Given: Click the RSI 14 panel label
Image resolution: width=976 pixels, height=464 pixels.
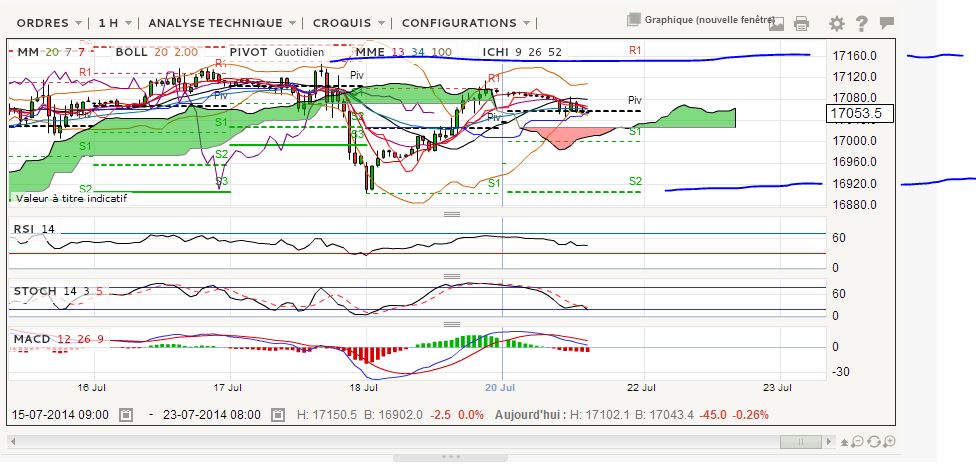Looking at the screenshot, I should click(x=34, y=229).
